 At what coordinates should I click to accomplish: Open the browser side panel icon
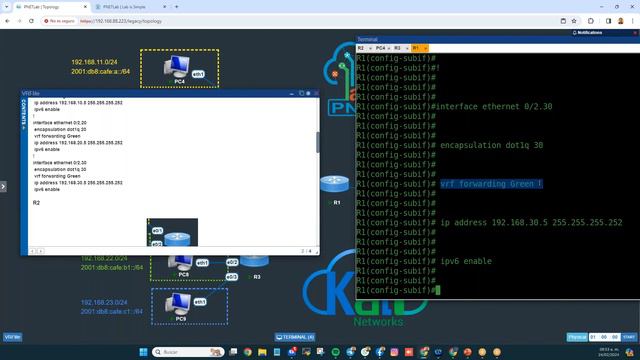[x=608, y=21]
